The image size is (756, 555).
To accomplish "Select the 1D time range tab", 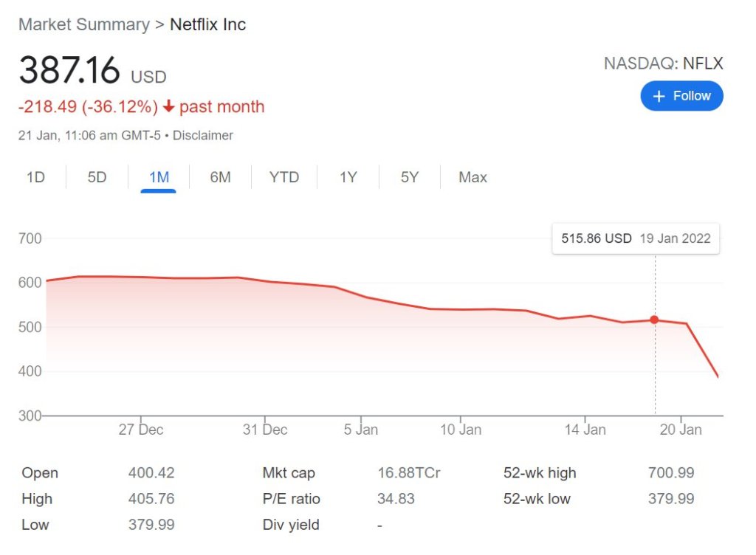I will tap(35, 177).
